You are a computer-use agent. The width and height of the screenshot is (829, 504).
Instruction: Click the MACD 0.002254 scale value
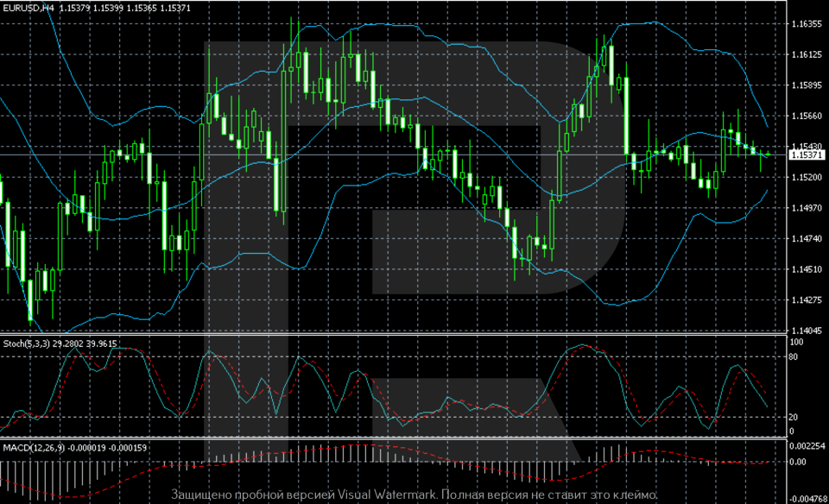[808, 445]
